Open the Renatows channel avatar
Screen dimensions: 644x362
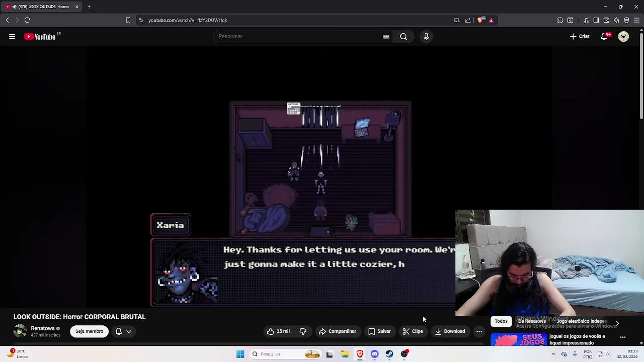tap(20, 331)
